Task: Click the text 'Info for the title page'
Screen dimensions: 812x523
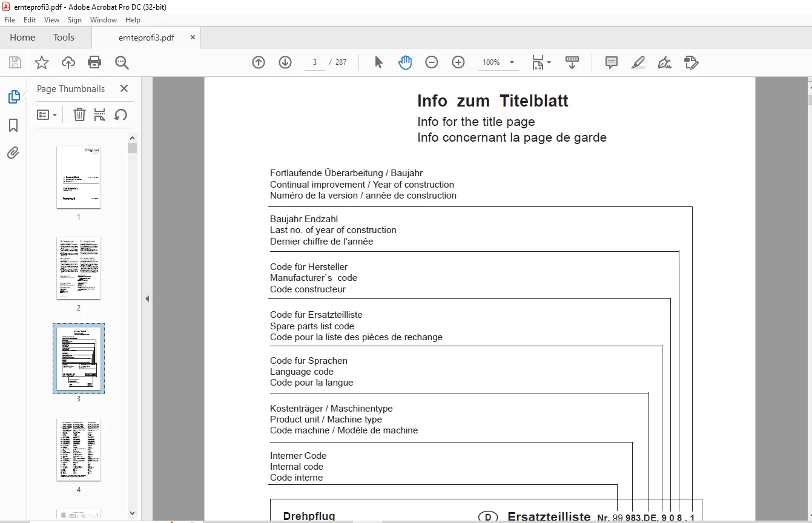Action: tap(476, 122)
